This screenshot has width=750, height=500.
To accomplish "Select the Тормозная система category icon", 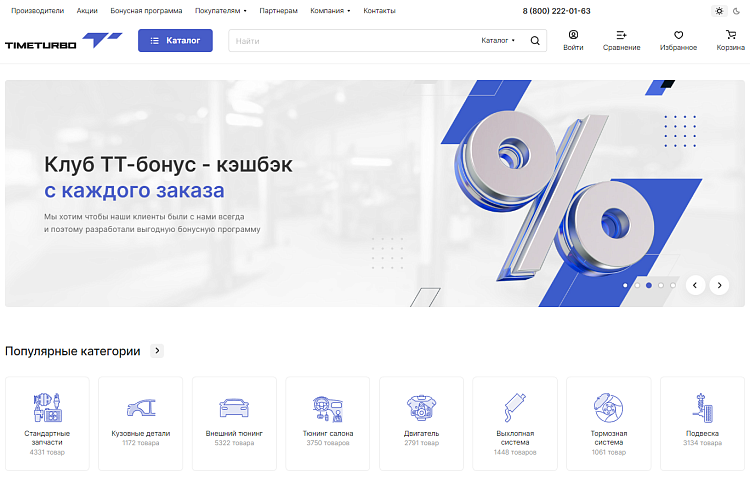I will click(608, 408).
